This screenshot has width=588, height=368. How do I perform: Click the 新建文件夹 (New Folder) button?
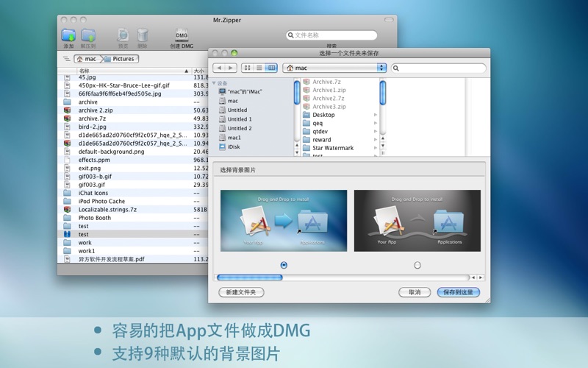coord(241,292)
